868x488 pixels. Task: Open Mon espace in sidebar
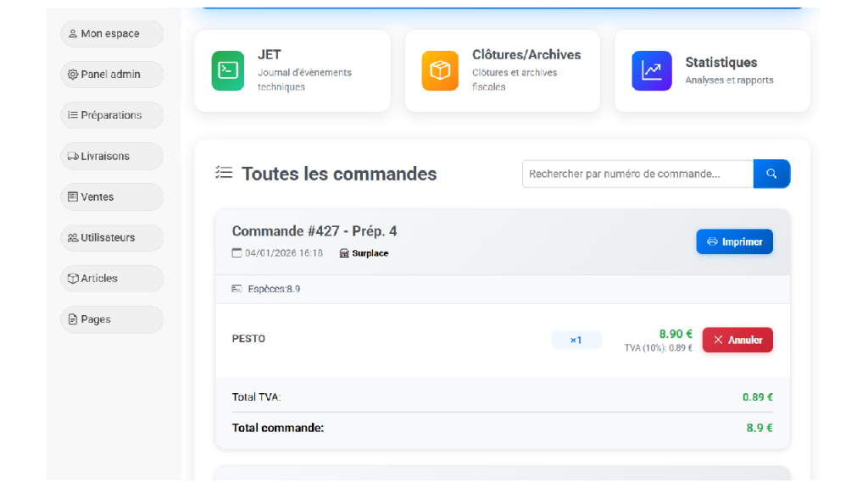[111, 34]
